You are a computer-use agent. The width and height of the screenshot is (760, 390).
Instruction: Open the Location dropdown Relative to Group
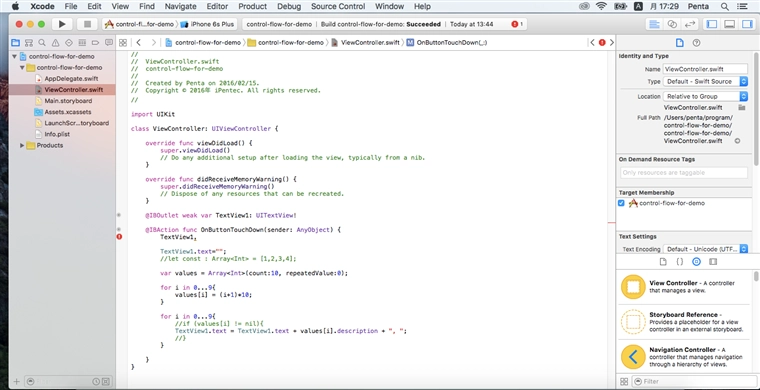coord(705,96)
